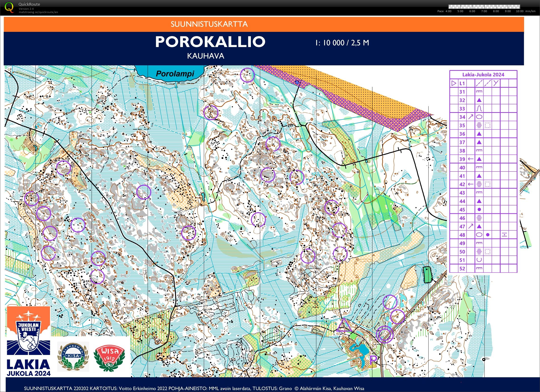Click the Porolampi lake label
This screenshot has width=540, height=392.
[x=175, y=74]
